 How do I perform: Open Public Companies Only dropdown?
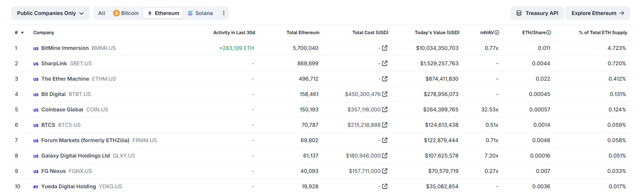[50, 13]
